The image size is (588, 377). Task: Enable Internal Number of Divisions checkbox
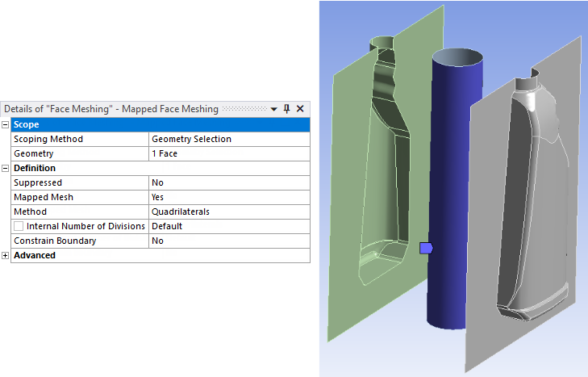[19, 226]
